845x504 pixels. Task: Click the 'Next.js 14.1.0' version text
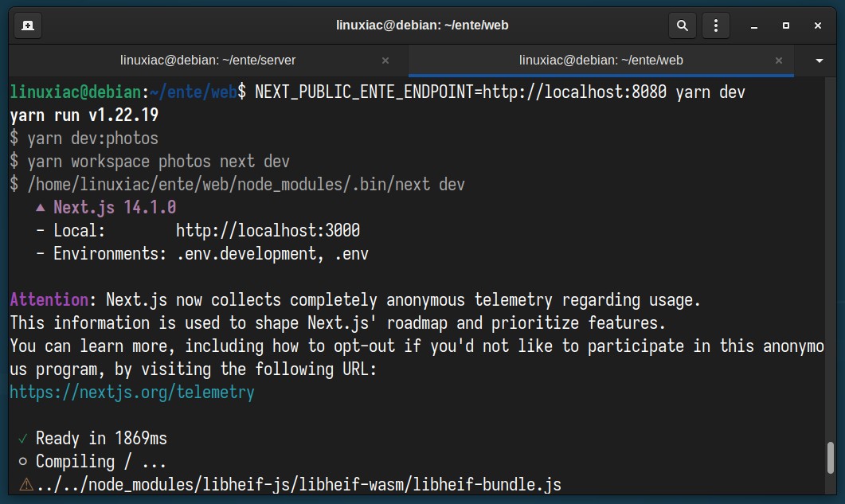coord(114,208)
